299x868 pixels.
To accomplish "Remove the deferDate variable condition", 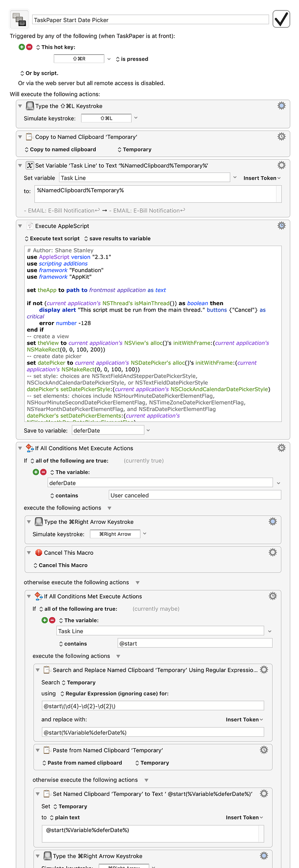I will coord(43,472).
